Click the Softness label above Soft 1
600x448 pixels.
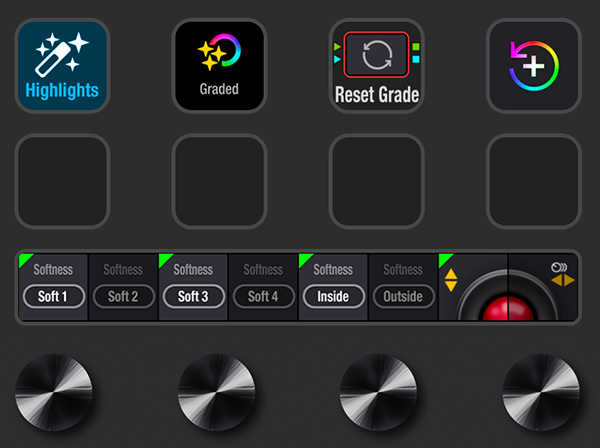53,270
